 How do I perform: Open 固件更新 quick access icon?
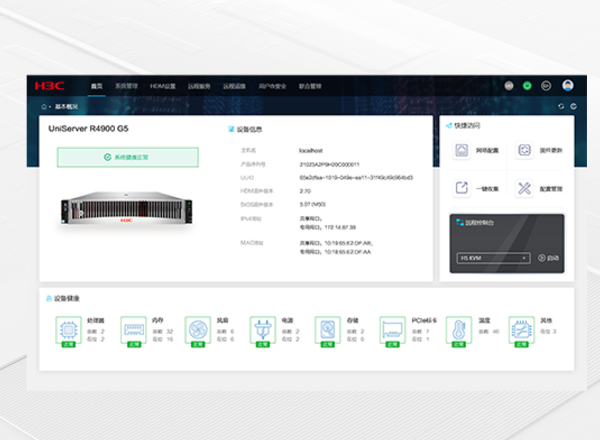coord(524,150)
